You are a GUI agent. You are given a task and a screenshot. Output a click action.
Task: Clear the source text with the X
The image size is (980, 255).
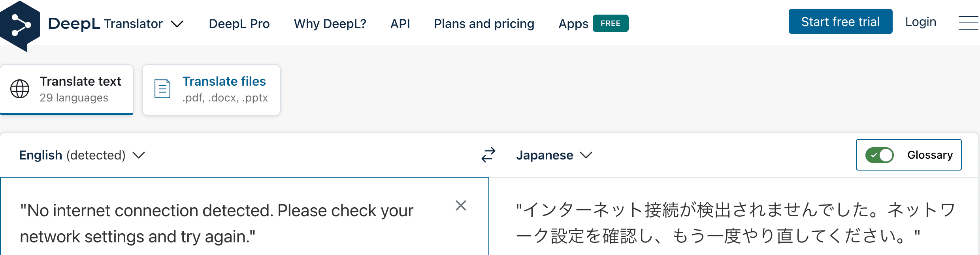[x=461, y=206]
